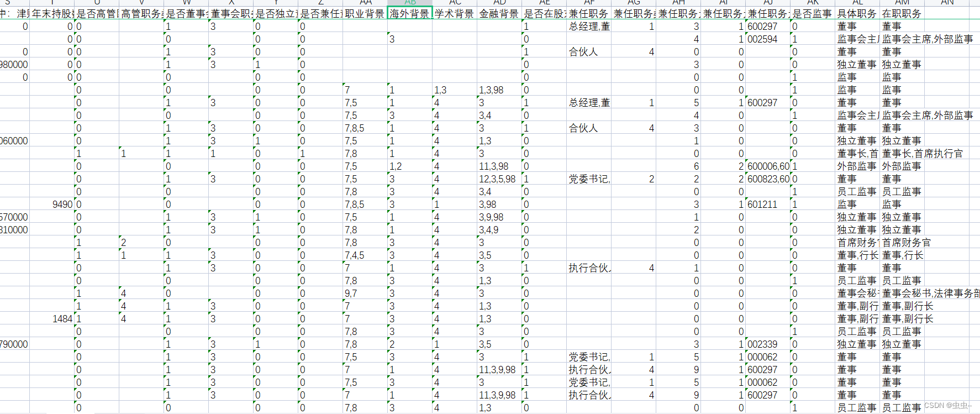This screenshot has width=980, height=414.
Task: Click 高管职务 value 2 in 首席财务官 row
Action: click(x=141, y=243)
